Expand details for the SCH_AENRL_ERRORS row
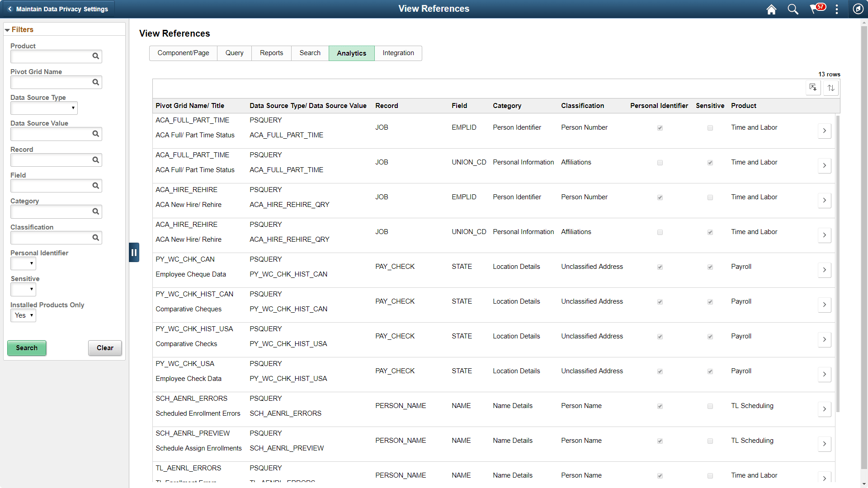The height and width of the screenshot is (488, 868). coord(824,409)
